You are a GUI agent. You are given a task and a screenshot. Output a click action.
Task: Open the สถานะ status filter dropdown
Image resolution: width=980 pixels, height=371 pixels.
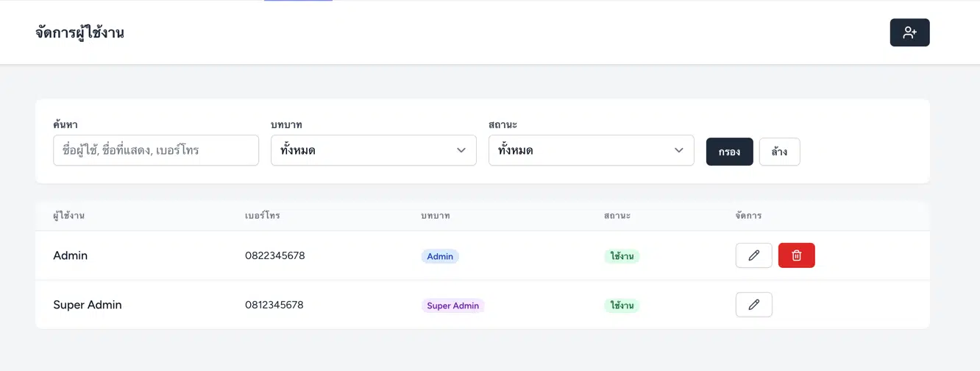pos(591,150)
